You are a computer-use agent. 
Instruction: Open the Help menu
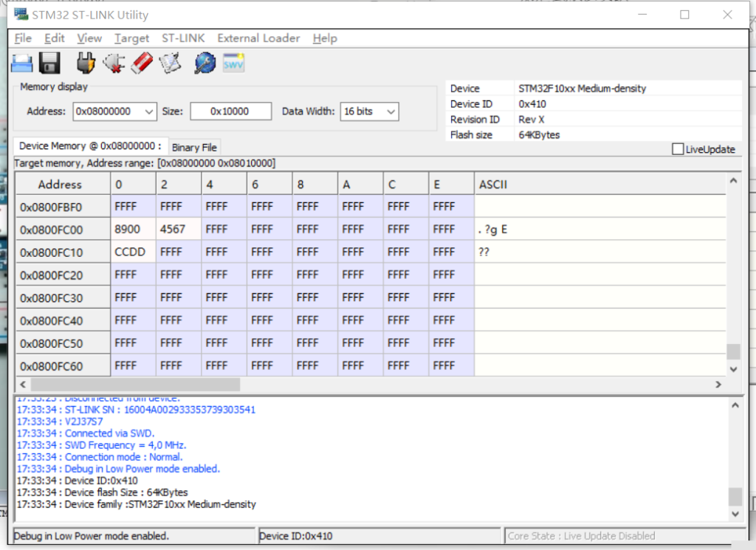click(x=325, y=38)
